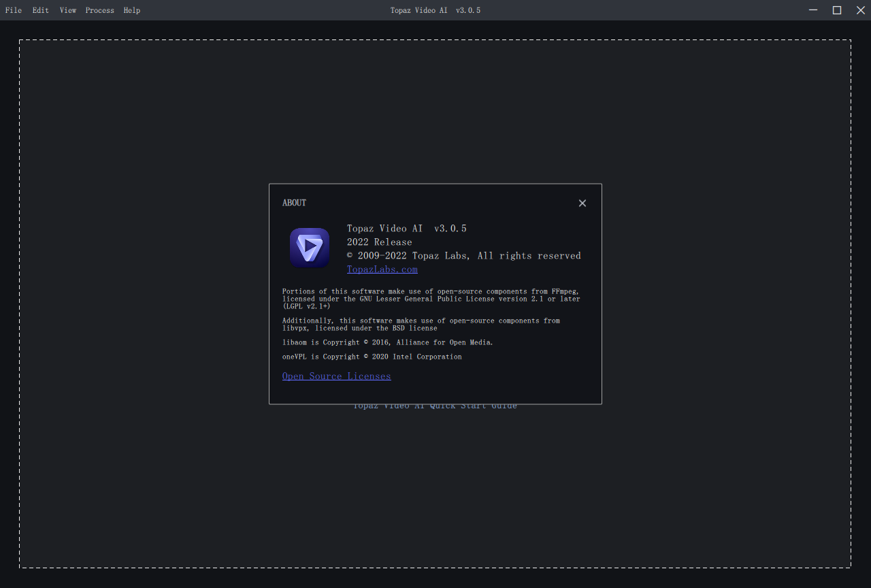
Task: Click the 'libaom is Copyright' line
Action: [388, 342]
